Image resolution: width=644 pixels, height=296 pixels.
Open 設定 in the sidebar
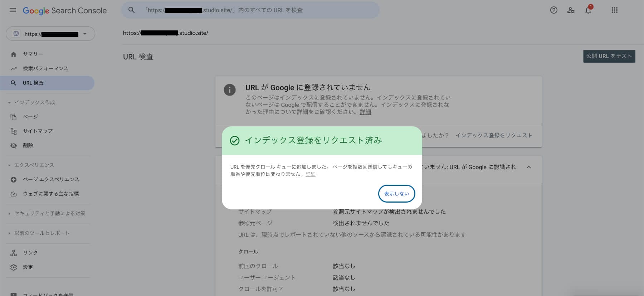[x=28, y=267]
